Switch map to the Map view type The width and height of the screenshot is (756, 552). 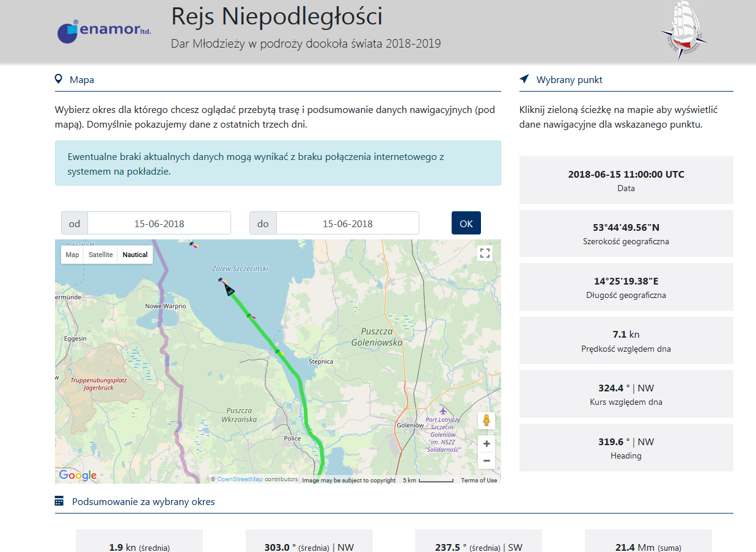click(72, 255)
